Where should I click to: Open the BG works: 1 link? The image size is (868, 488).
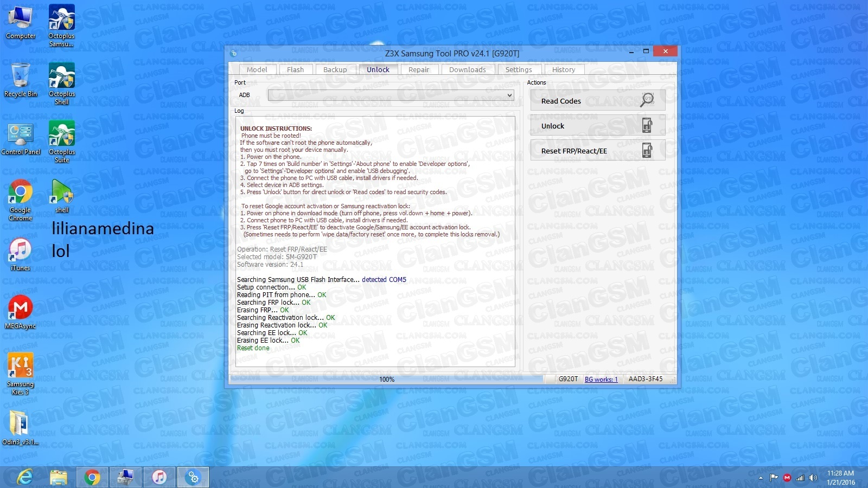coord(601,379)
